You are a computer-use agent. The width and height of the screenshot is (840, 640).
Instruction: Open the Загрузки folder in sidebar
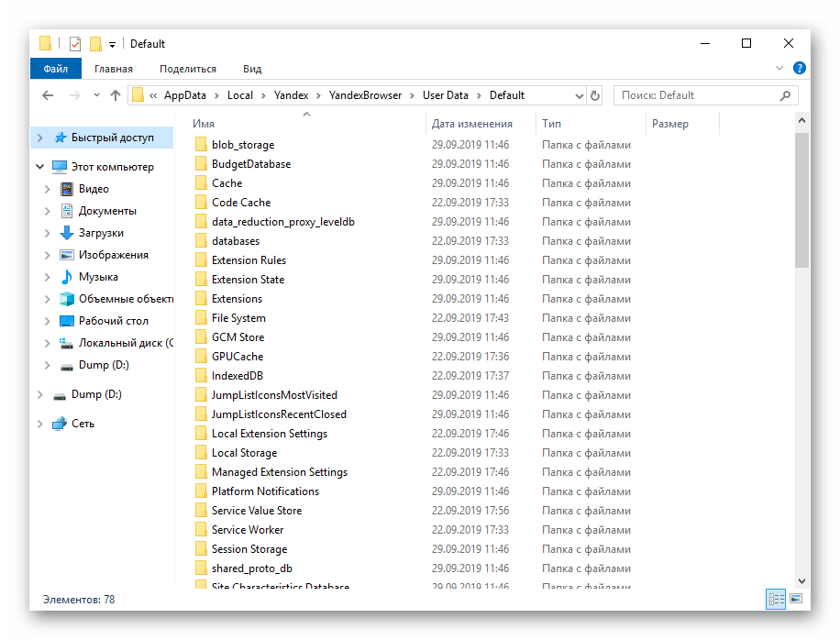101,233
